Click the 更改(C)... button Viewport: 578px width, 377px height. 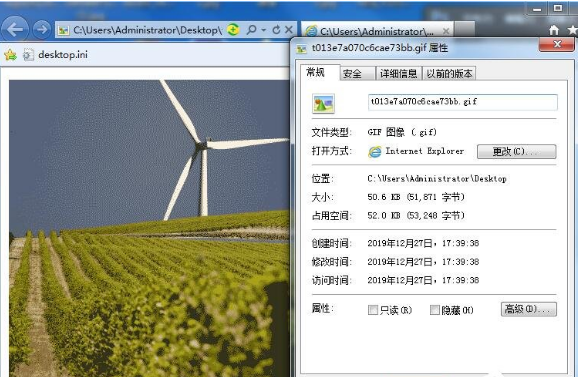516,151
